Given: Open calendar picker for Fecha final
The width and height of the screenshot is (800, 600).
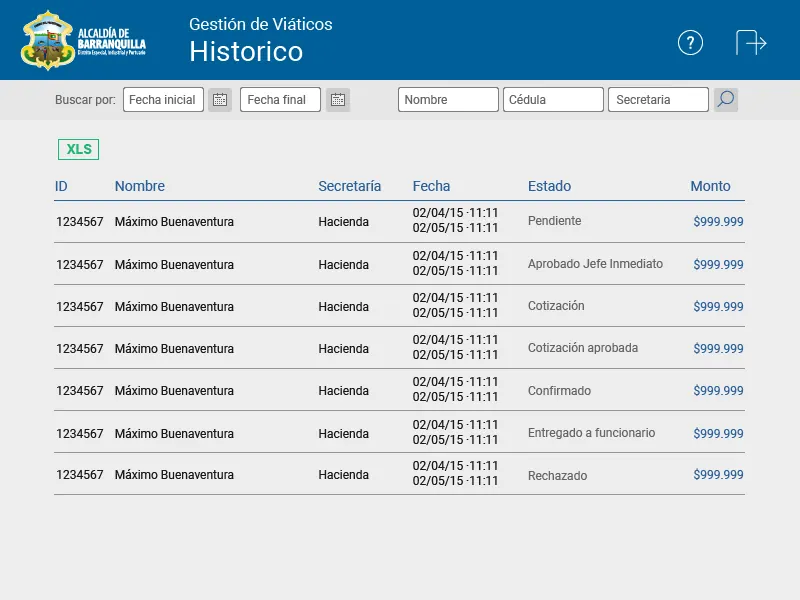Looking at the screenshot, I should [x=338, y=99].
